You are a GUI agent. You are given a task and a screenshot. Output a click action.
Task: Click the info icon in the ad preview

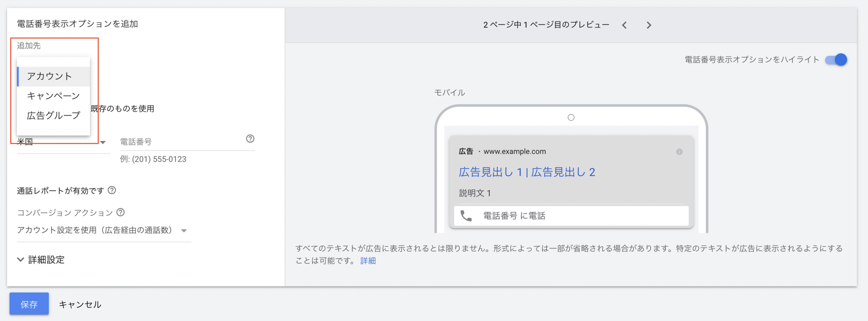679,152
